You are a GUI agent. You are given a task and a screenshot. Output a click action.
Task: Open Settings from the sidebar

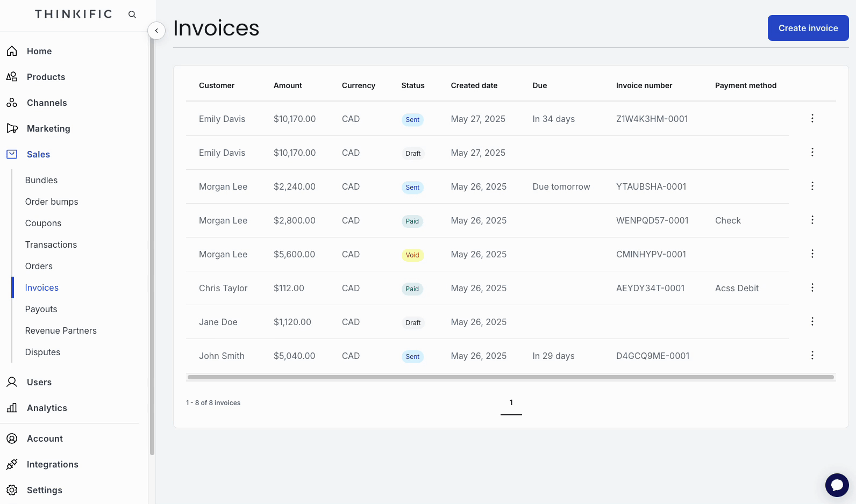pos(45,490)
